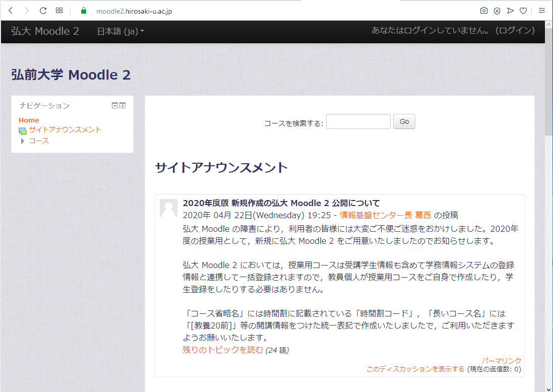553x392 pixels.
Task: Open browser settings via the sliders icon
Action: (x=541, y=10)
